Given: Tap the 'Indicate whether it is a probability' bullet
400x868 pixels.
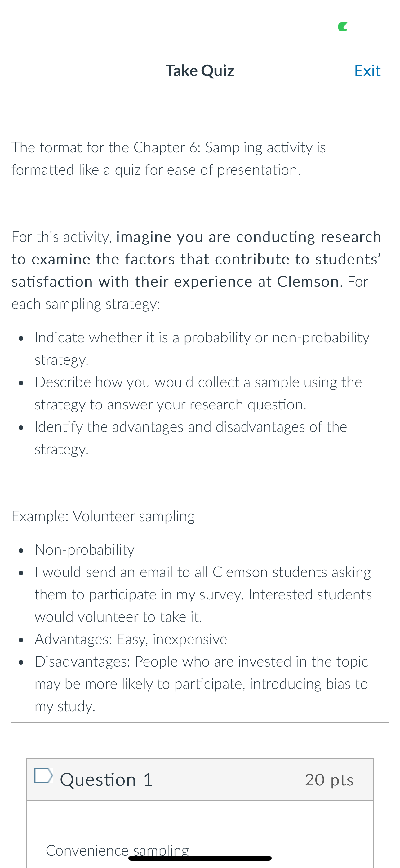Looking at the screenshot, I should point(202,348).
